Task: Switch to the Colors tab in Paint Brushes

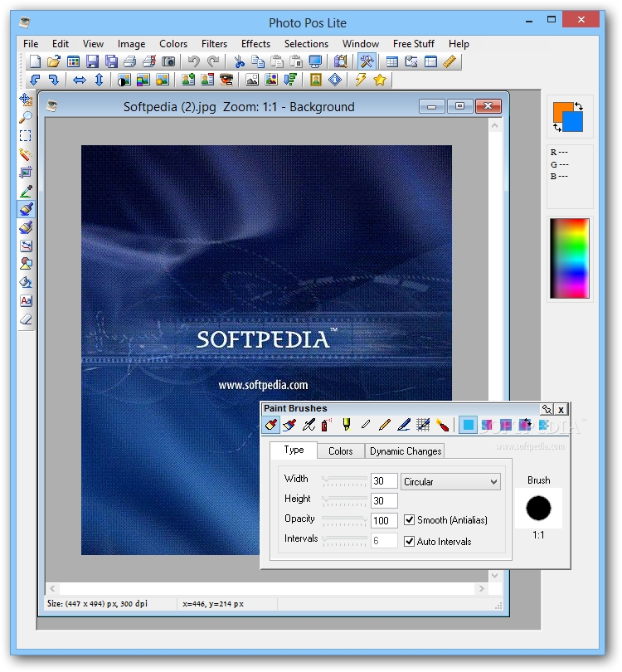Action: click(341, 450)
